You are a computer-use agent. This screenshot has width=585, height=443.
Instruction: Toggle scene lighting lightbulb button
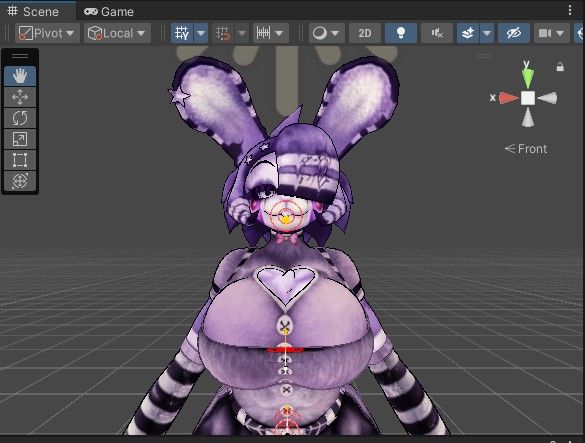click(401, 33)
